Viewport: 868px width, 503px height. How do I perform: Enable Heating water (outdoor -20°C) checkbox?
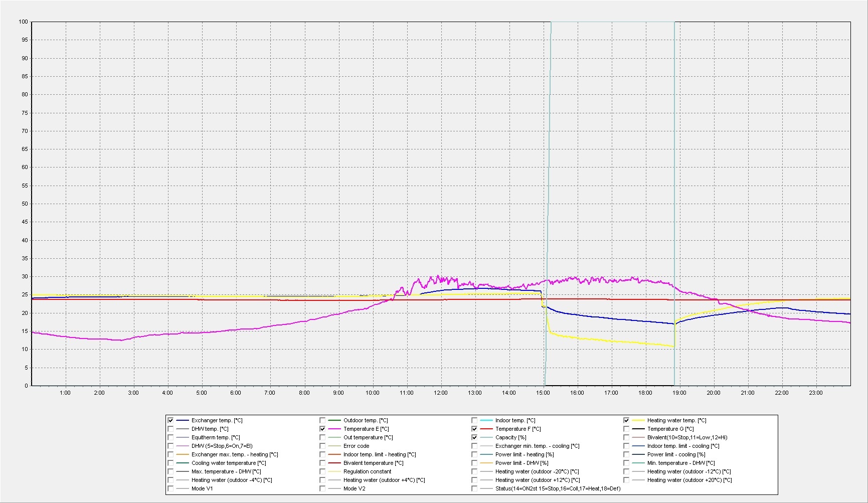(x=474, y=471)
